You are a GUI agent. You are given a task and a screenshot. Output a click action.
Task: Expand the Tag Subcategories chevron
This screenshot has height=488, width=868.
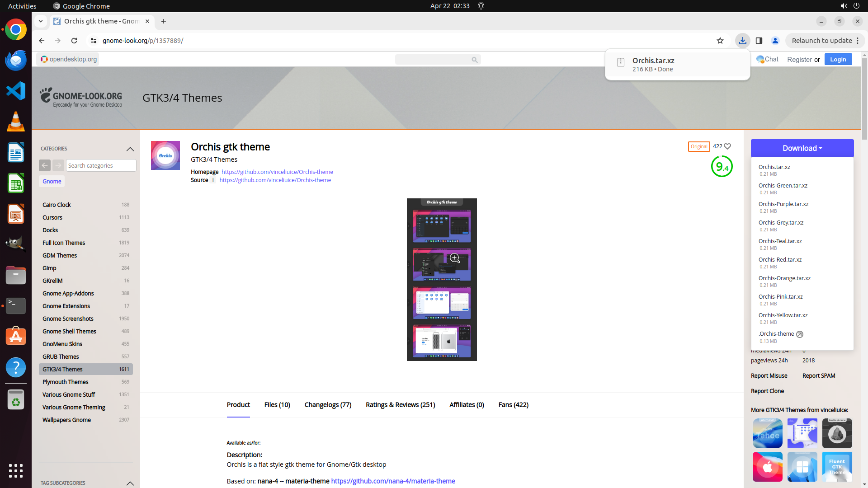(x=130, y=483)
